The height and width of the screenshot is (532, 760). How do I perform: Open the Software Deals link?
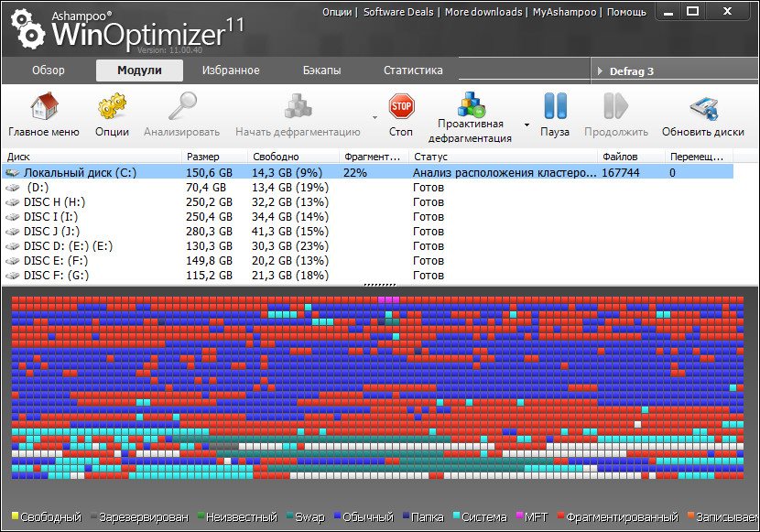point(398,12)
